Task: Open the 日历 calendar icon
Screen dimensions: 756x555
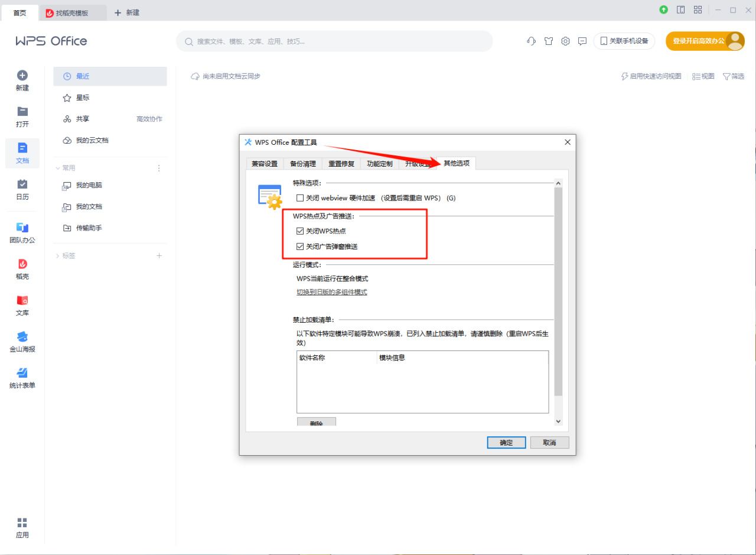Action: tap(22, 190)
